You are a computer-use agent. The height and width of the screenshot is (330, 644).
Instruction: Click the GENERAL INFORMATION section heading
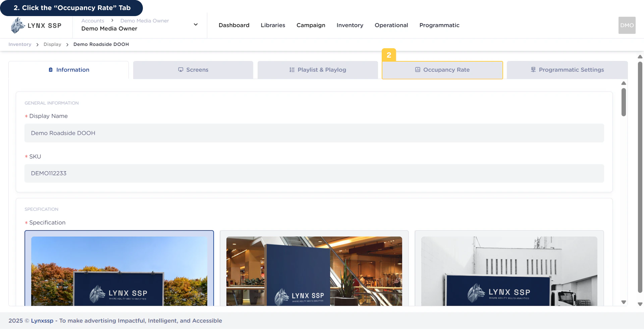[x=52, y=103]
